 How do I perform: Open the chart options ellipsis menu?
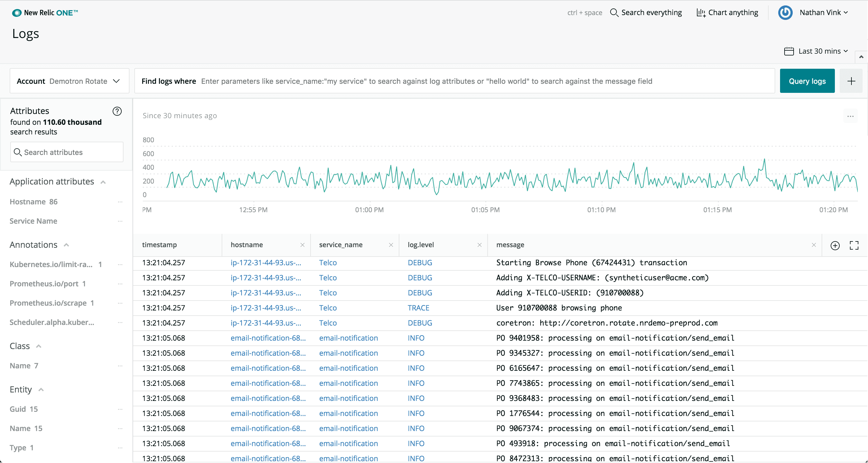[850, 116]
